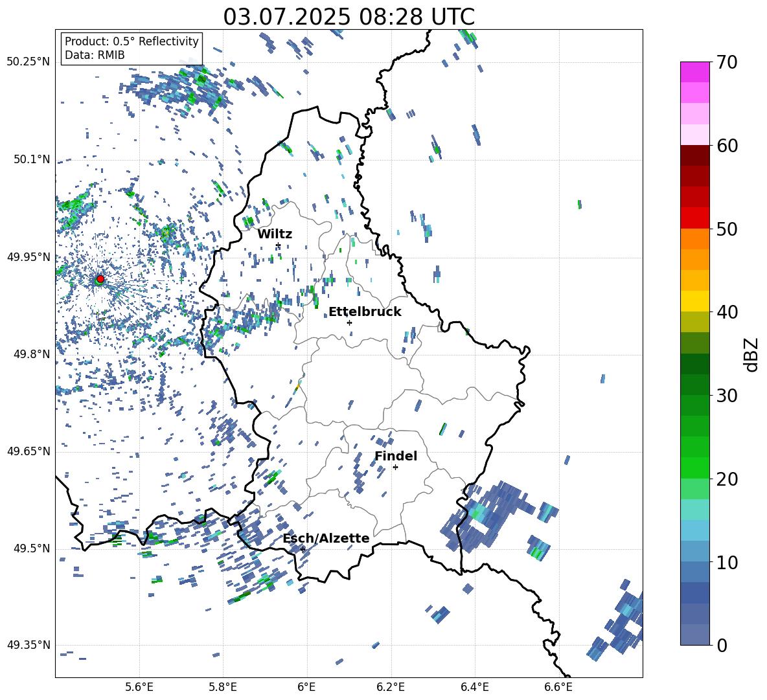Click the 49.95°N latitude label
This screenshot has width=767, height=700.
(29, 256)
